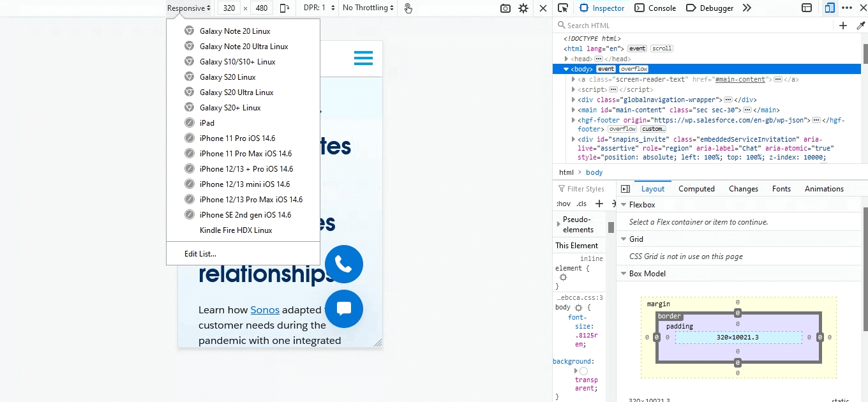
Task: Adjust the DPR value control
Action: (x=319, y=8)
